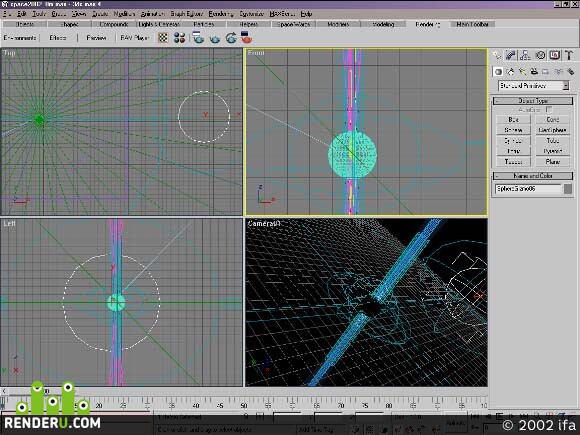Select the Cameras category icon
Screen dimensions: 580x435
(x=534, y=72)
